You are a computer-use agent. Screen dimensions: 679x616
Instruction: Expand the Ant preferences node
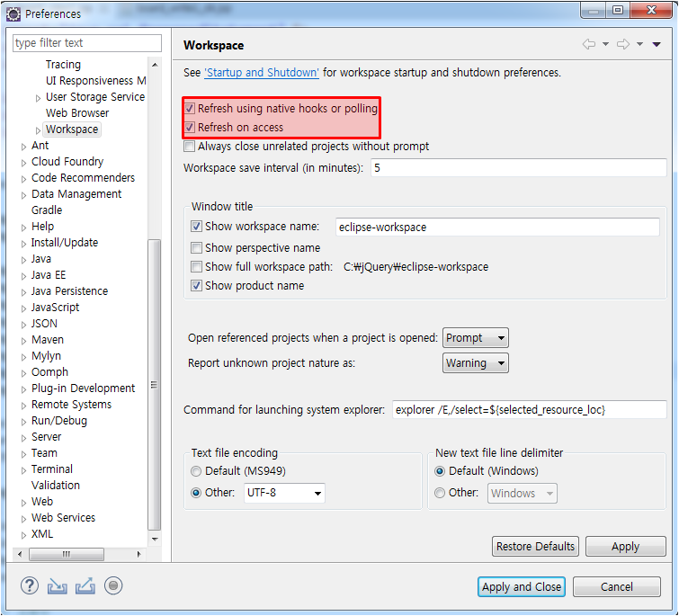[x=23, y=147]
